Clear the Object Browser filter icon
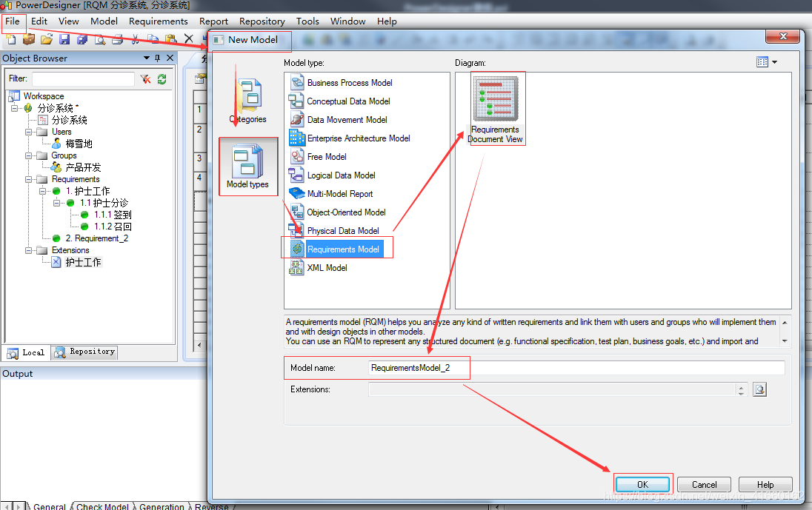 pos(145,79)
